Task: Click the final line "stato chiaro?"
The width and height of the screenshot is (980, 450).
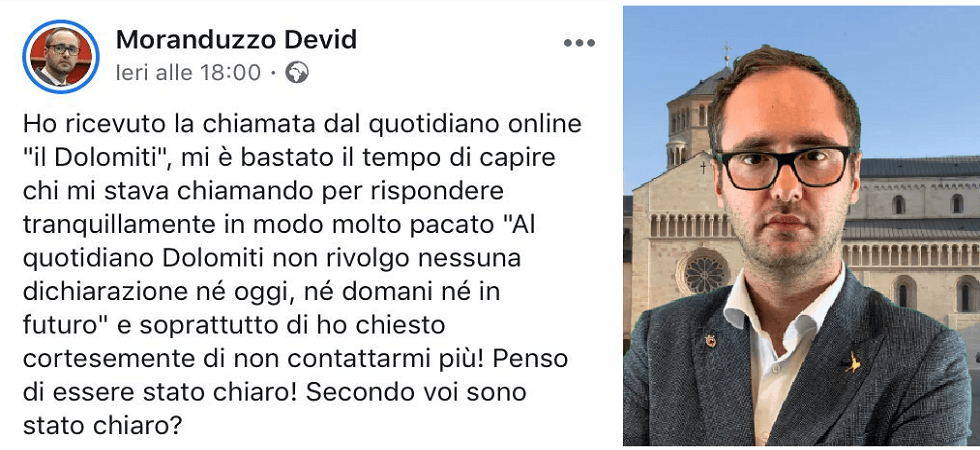Action: coord(102,426)
